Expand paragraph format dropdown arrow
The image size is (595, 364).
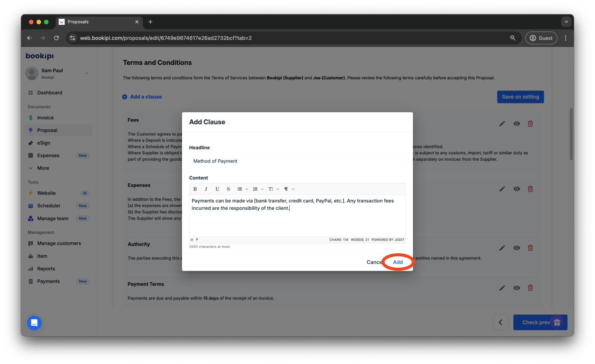[293, 189]
